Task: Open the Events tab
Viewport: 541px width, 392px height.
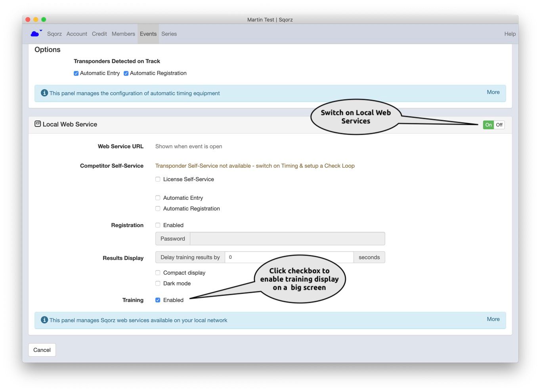Action: coord(148,34)
